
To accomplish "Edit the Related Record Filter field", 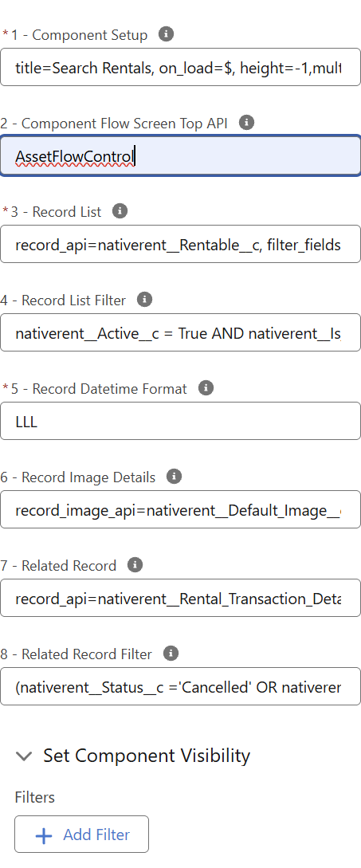I will pos(180,687).
